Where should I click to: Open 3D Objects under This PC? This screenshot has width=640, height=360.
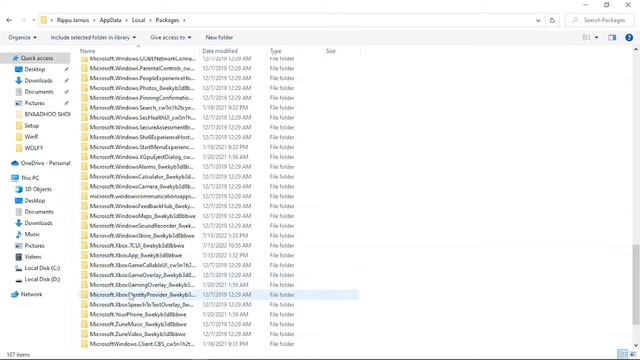coord(38,189)
